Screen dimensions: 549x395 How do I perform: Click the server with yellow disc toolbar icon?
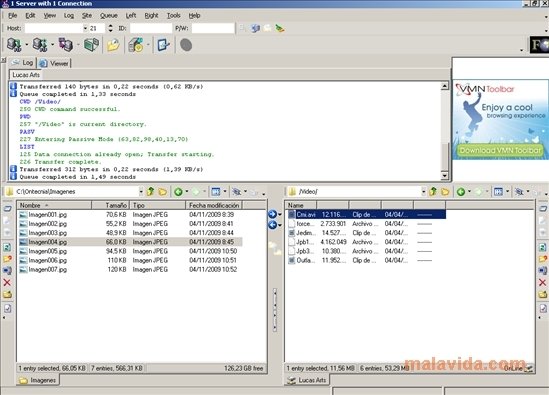136,45
